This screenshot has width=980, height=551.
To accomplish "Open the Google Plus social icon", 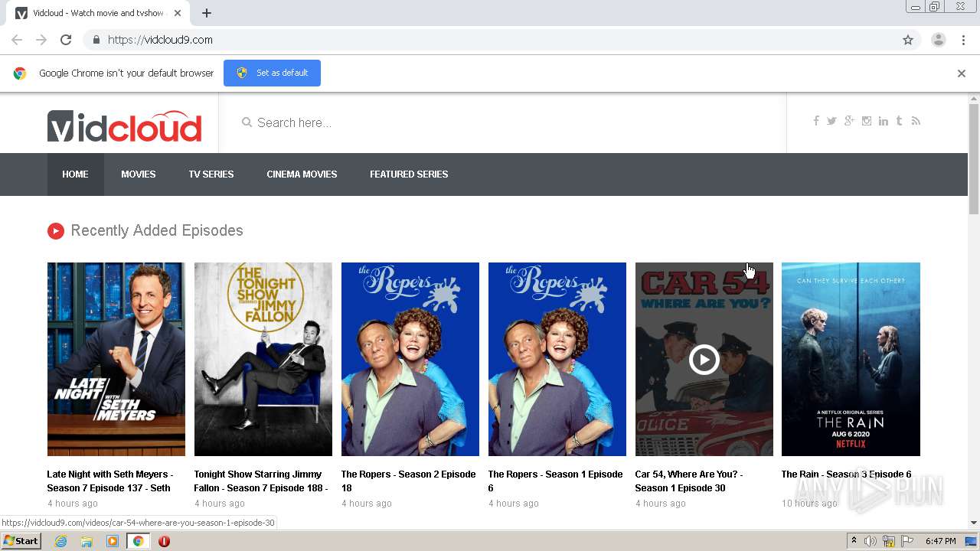I will coord(849,121).
